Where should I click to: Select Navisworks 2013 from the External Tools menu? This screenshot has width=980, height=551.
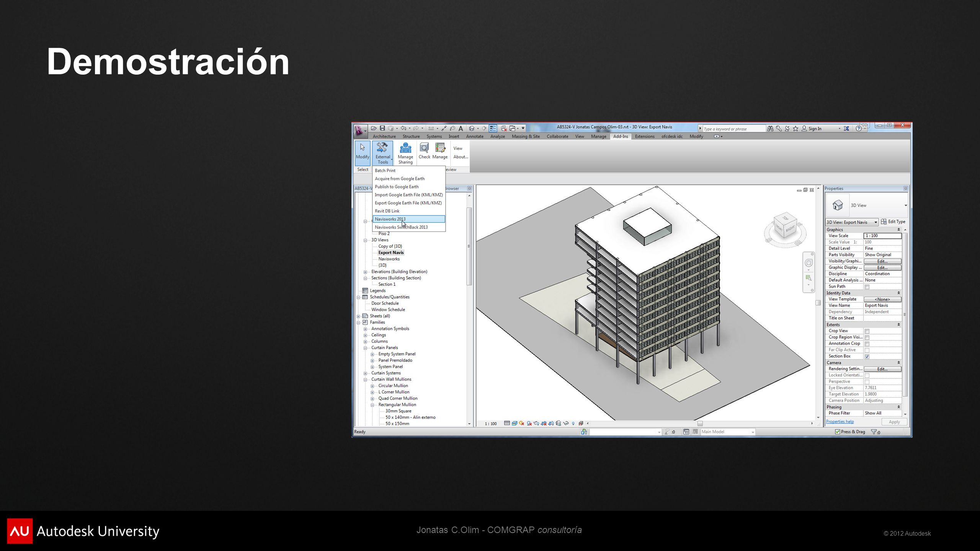coord(409,219)
